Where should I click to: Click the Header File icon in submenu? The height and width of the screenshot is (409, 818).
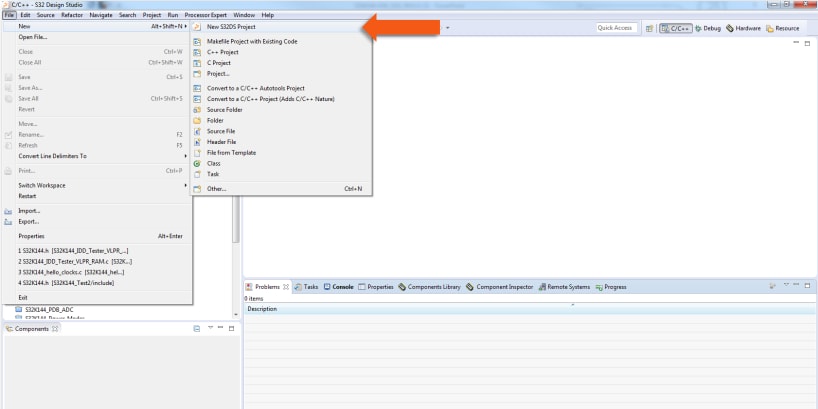pos(198,142)
